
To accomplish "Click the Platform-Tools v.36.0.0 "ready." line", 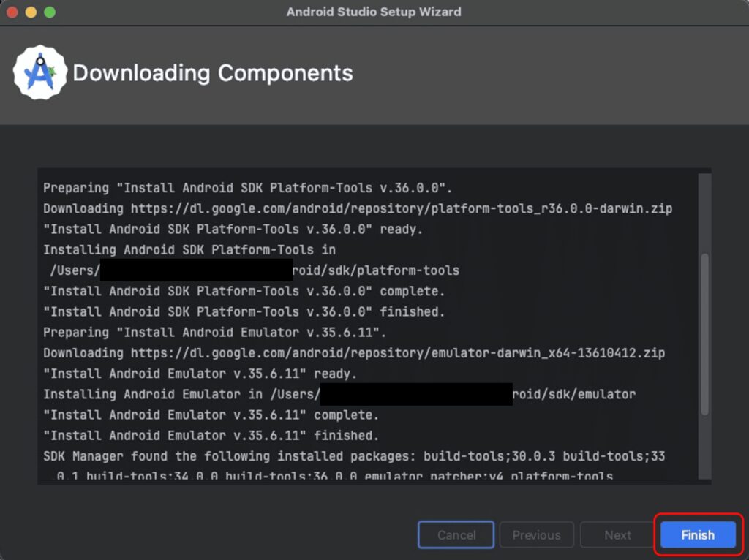I will [233, 229].
